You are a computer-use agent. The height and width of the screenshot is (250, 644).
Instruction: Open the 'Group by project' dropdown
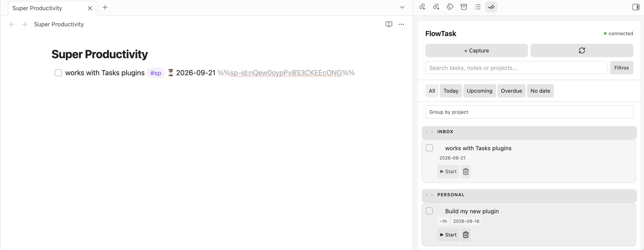pyautogui.click(x=529, y=112)
